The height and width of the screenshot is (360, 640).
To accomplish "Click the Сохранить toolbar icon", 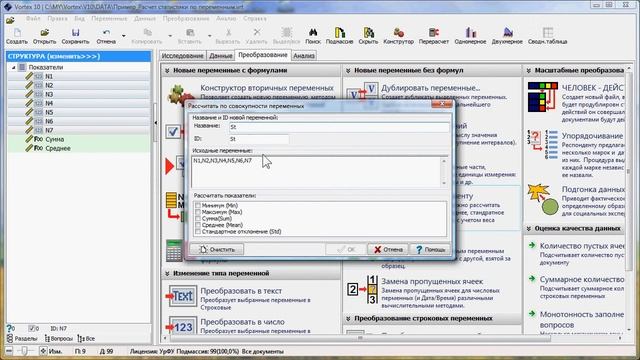I will click(76, 33).
